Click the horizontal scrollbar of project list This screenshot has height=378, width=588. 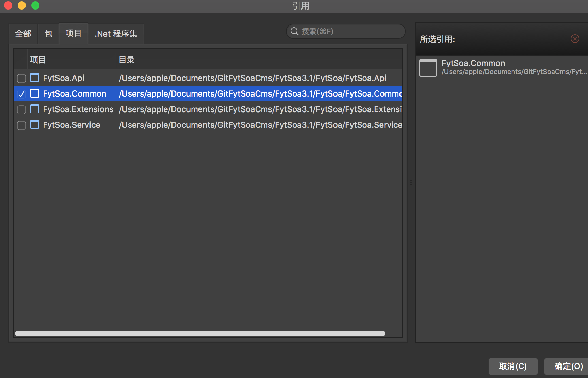[x=200, y=333]
